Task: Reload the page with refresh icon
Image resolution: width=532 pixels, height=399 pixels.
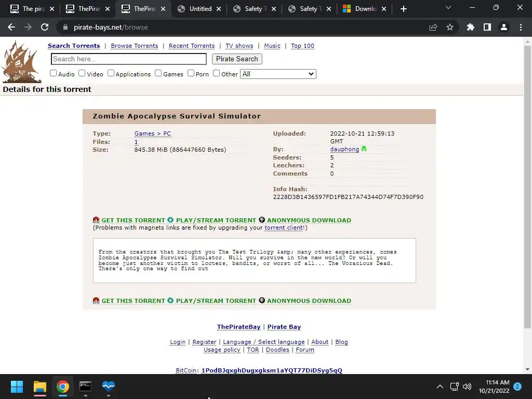Action: 45,27
